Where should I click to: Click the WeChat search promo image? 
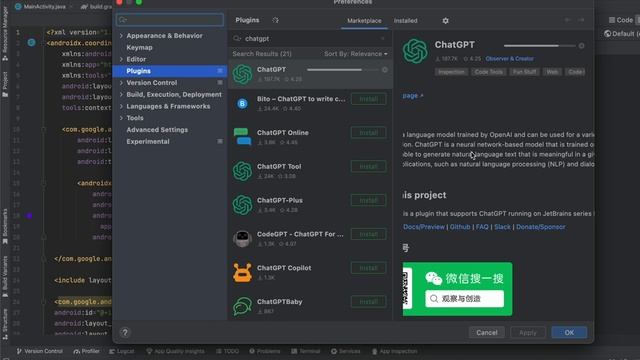click(x=457, y=289)
